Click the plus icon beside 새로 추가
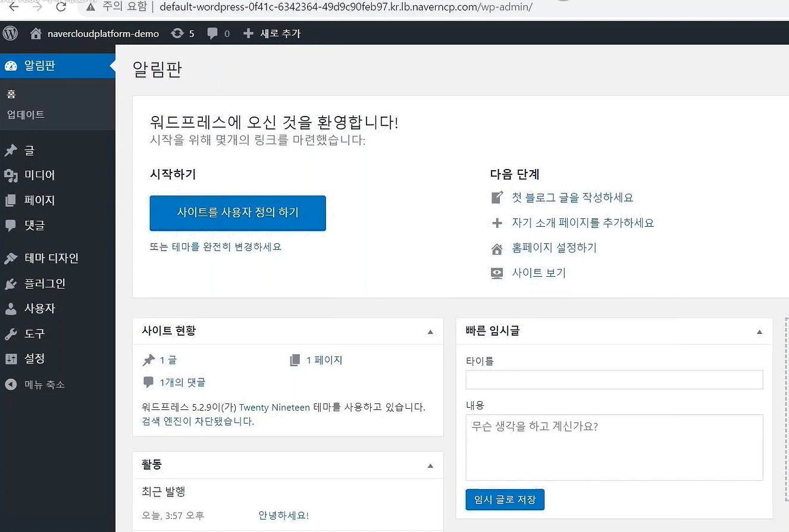This screenshot has height=532, width=789. click(249, 33)
